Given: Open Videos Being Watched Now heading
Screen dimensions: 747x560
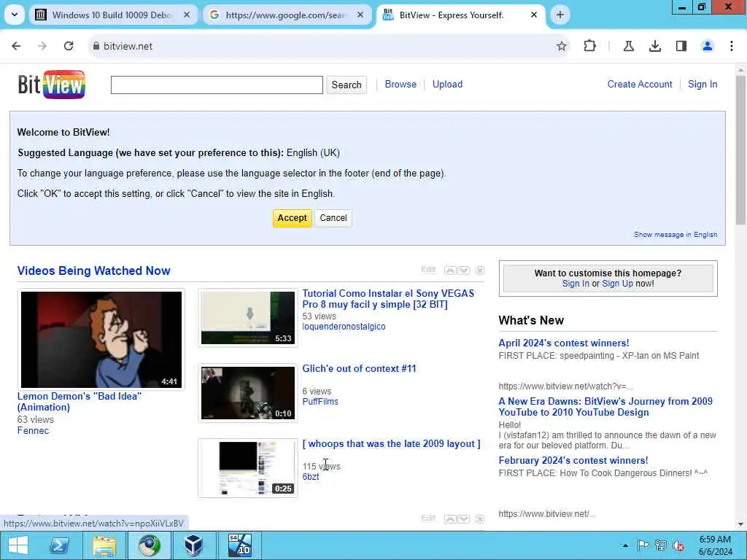Looking at the screenshot, I should point(94,271).
